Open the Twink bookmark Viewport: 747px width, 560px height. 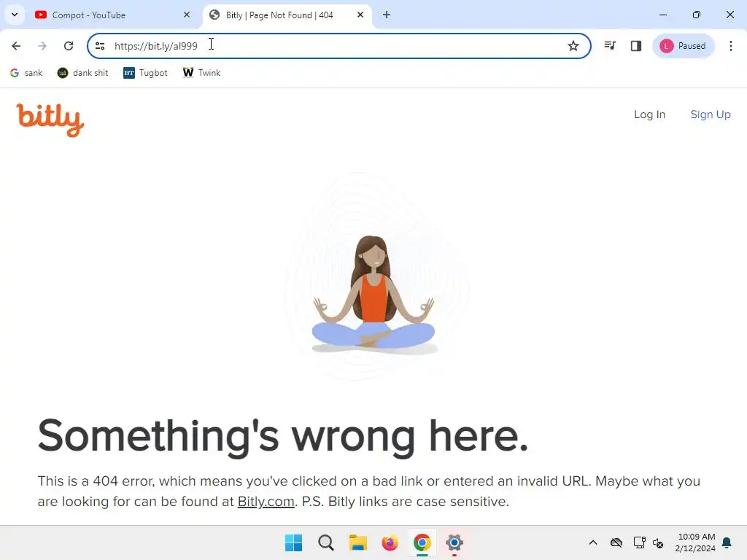click(201, 73)
